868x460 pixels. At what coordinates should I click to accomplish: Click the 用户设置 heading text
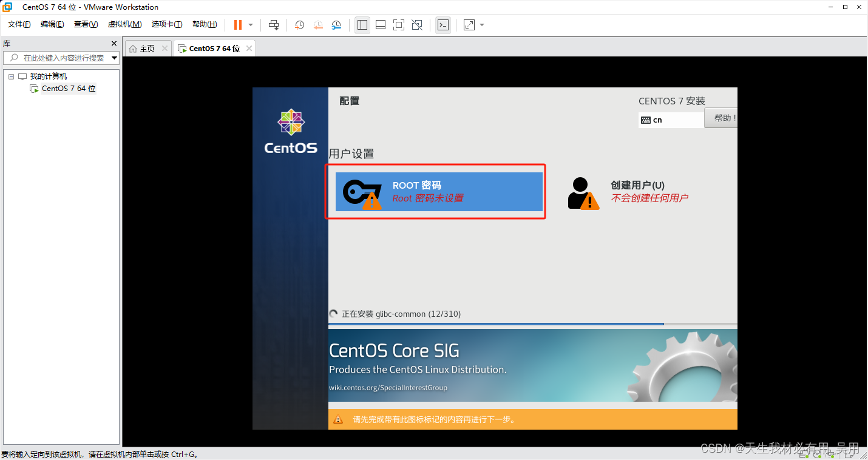[351, 154]
